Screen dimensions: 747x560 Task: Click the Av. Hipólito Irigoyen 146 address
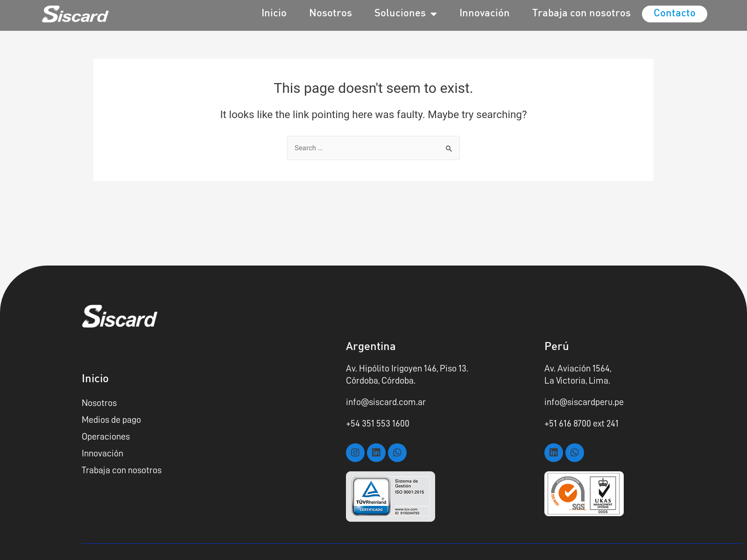tap(407, 374)
